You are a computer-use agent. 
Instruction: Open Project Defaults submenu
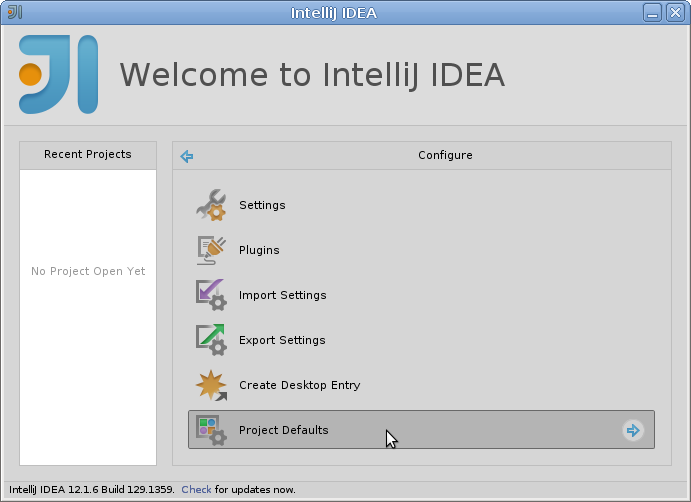tap(421, 430)
